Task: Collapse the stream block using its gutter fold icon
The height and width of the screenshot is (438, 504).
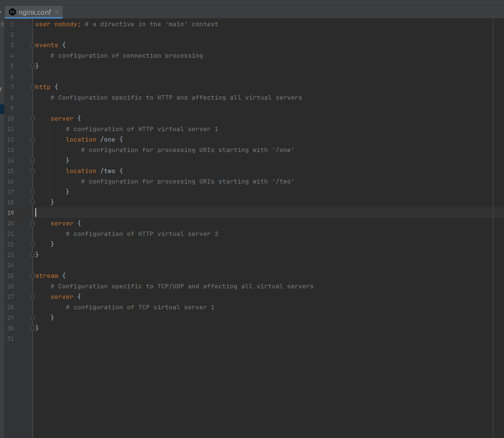Action: point(32,275)
